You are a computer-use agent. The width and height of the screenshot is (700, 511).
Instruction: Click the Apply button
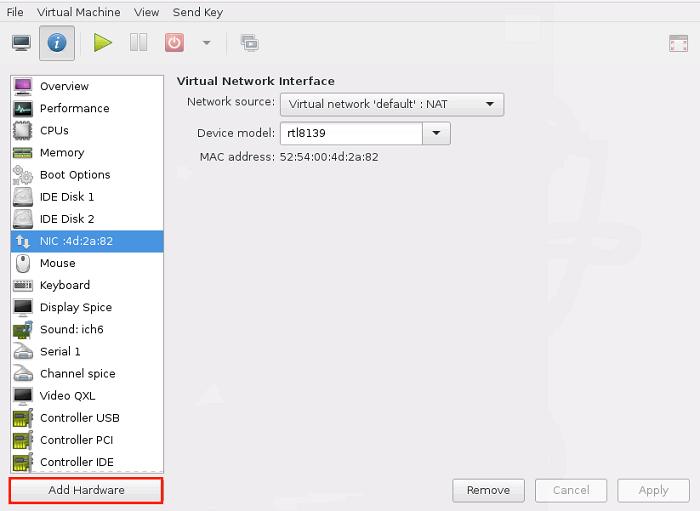(x=654, y=490)
